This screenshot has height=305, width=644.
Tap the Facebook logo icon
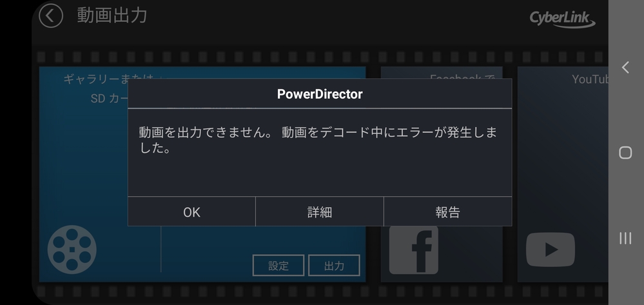414,250
